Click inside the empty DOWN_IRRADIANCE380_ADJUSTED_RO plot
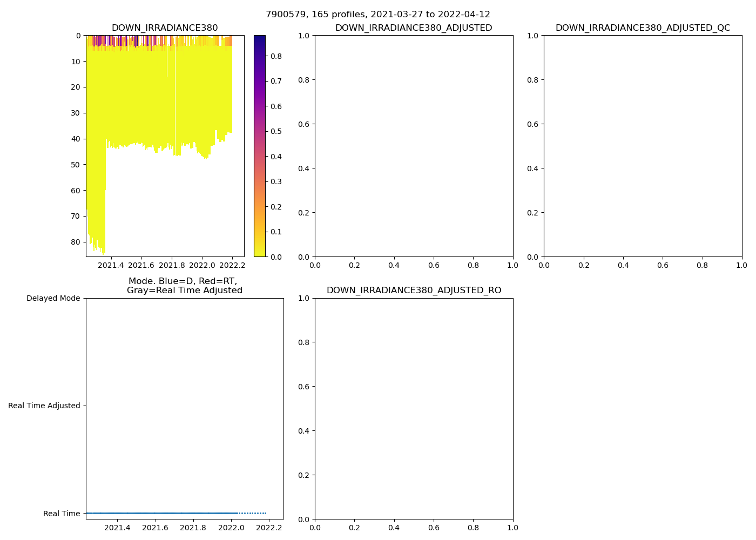This screenshot has width=756, height=540. [414, 409]
